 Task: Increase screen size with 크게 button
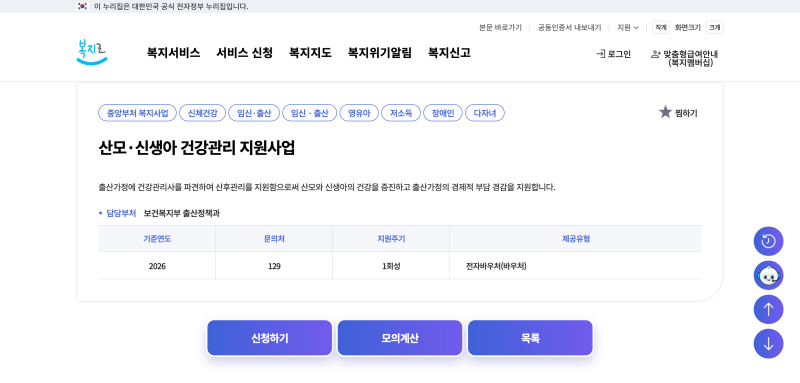coord(714,28)
